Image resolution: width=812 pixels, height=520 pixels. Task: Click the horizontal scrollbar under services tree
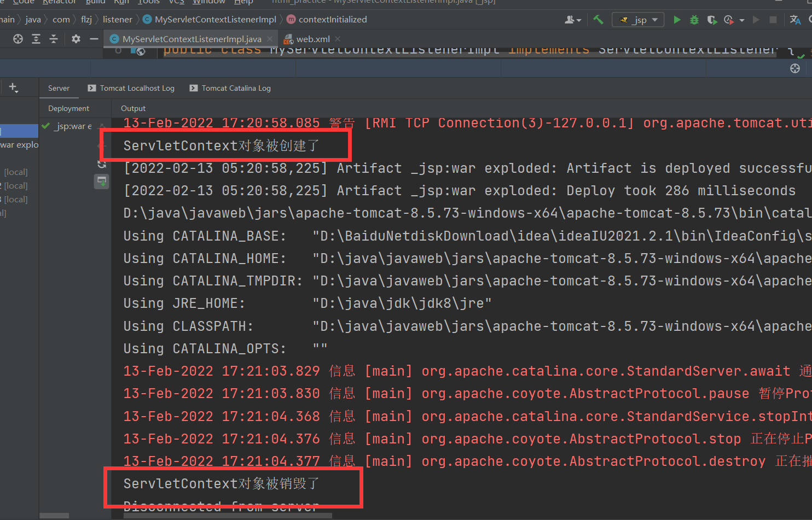[x=54, y=516]
